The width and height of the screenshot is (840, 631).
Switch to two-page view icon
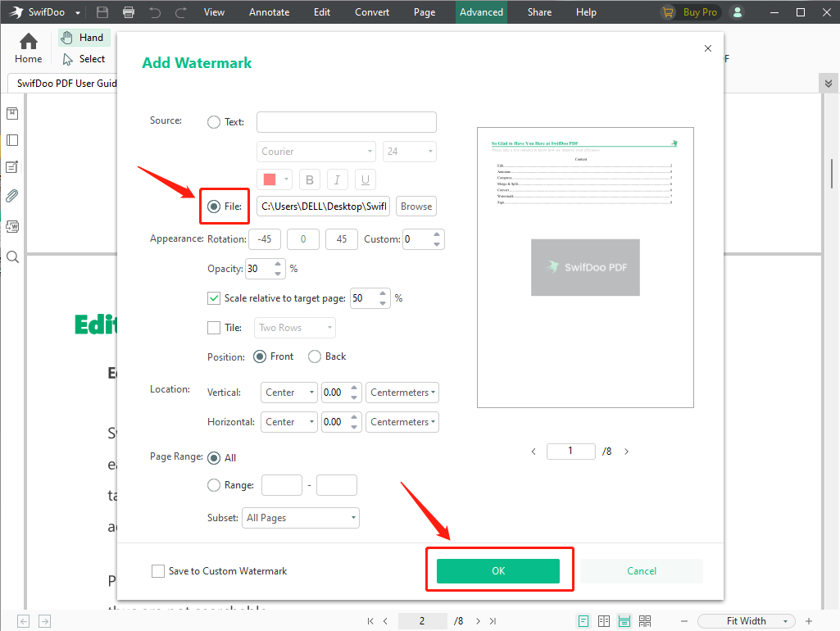coord(604,621)
